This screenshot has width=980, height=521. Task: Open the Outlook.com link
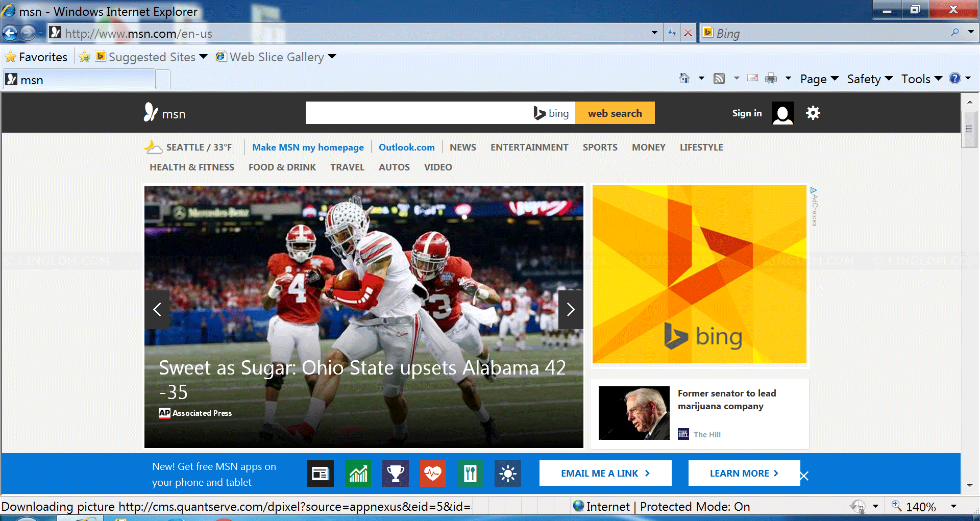point(407,147)
